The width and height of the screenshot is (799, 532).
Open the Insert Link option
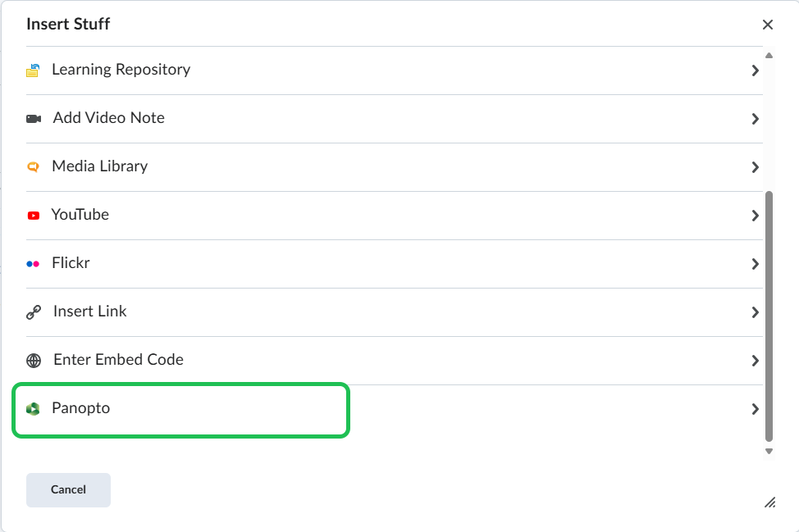click(x=90, y=311)
